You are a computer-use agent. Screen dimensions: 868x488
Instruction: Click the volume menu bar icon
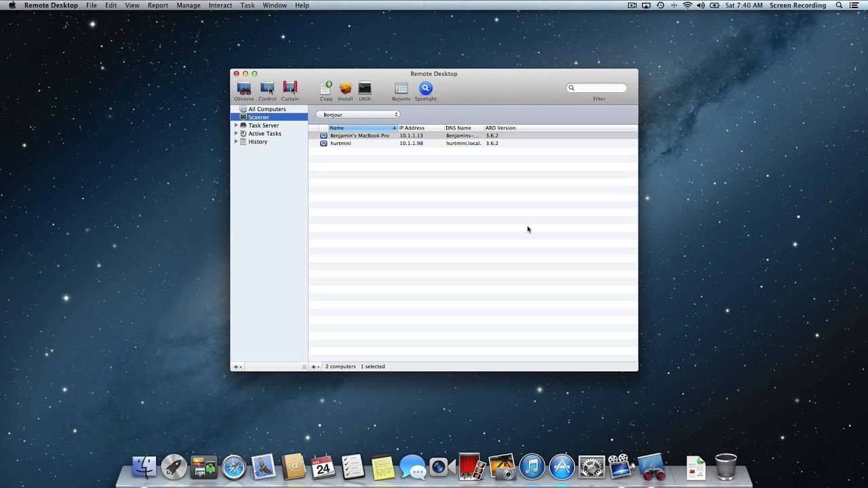pos(701,5)
